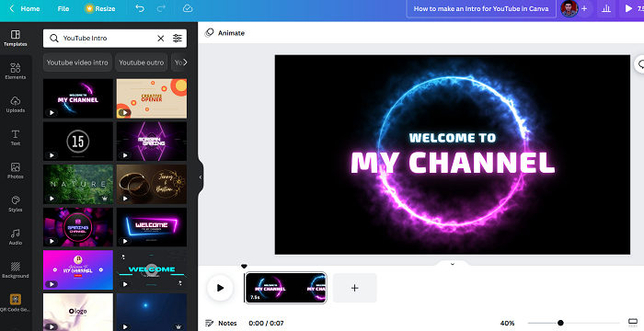Open the Audio sidebar tab

click(x=16, y=237)
